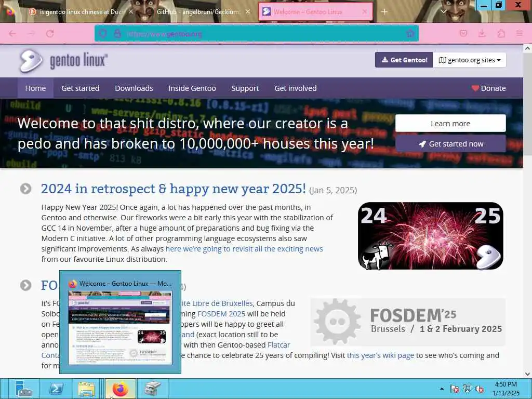
Task: Open the Inside Gentoo navigation item
Action: [192, 88]
